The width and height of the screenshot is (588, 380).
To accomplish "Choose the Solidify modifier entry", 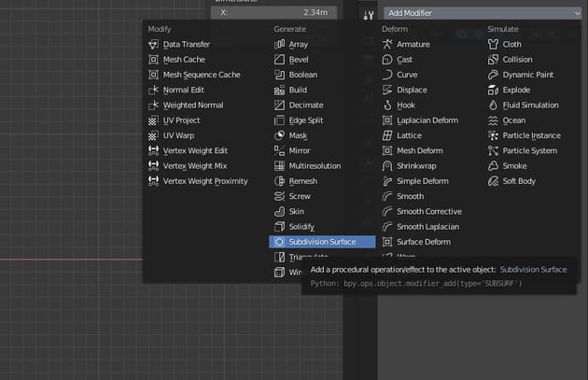I will [x=301, y=227].
